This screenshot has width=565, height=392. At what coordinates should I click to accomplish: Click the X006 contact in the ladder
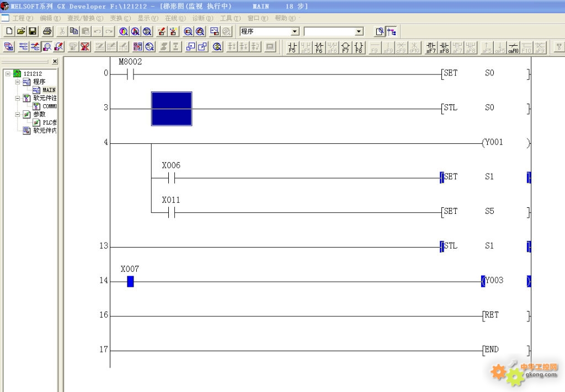[x=172, y=178]
